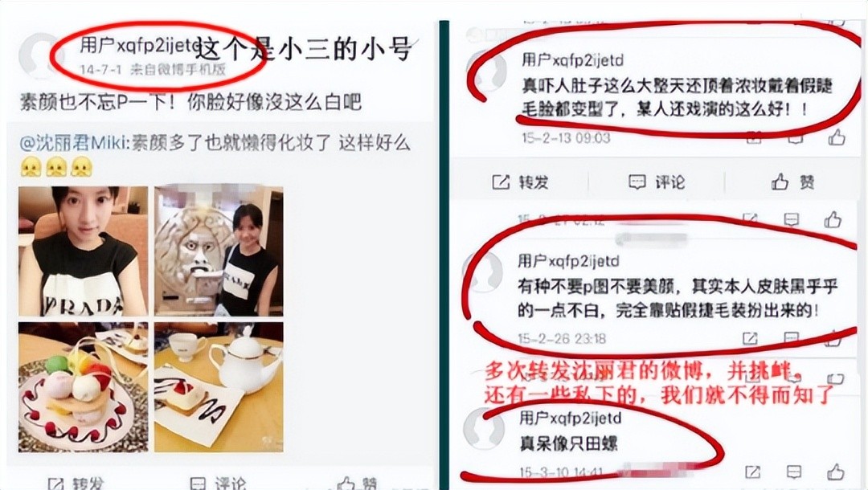Click the 转发 repost button in middle action bar
Image resolution: width=868 pixels, height=490 pixels.
pyautogui.click(x=520, y=182)
